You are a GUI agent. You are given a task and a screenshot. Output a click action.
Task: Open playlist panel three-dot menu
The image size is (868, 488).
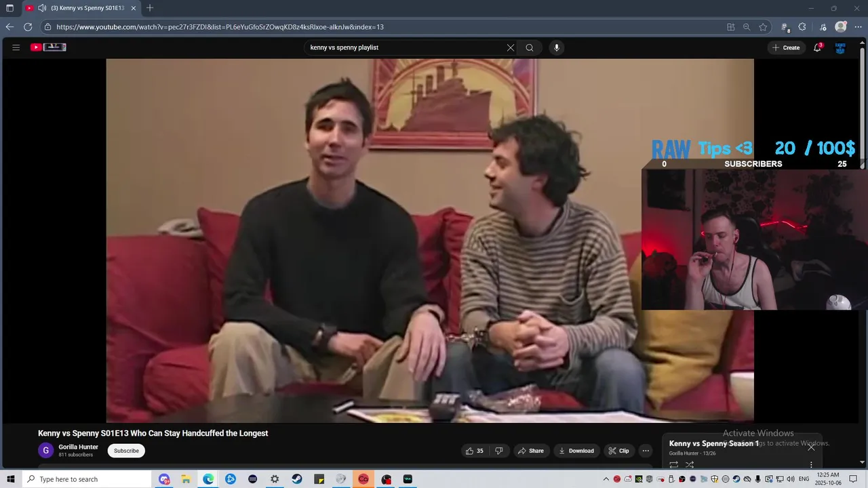[x=811, y=464]
